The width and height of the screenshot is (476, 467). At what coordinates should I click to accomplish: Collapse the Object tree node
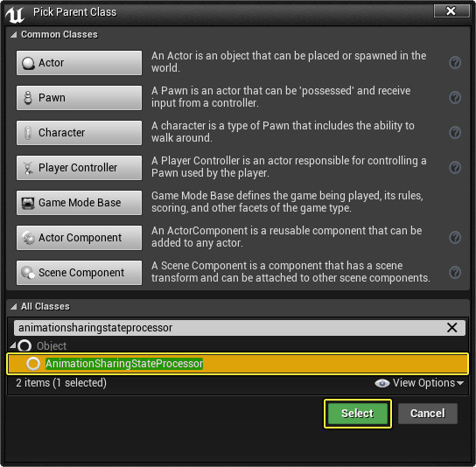pyautogui.click(x=13, y=345)
